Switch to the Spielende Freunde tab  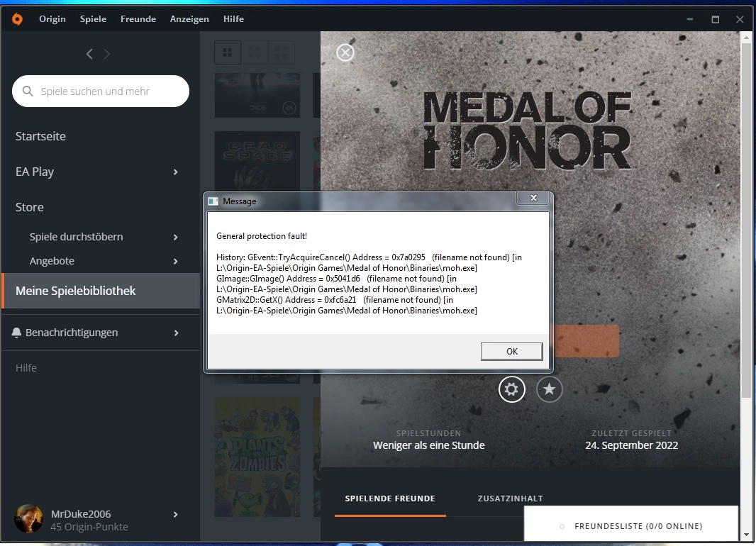point(390,498)
